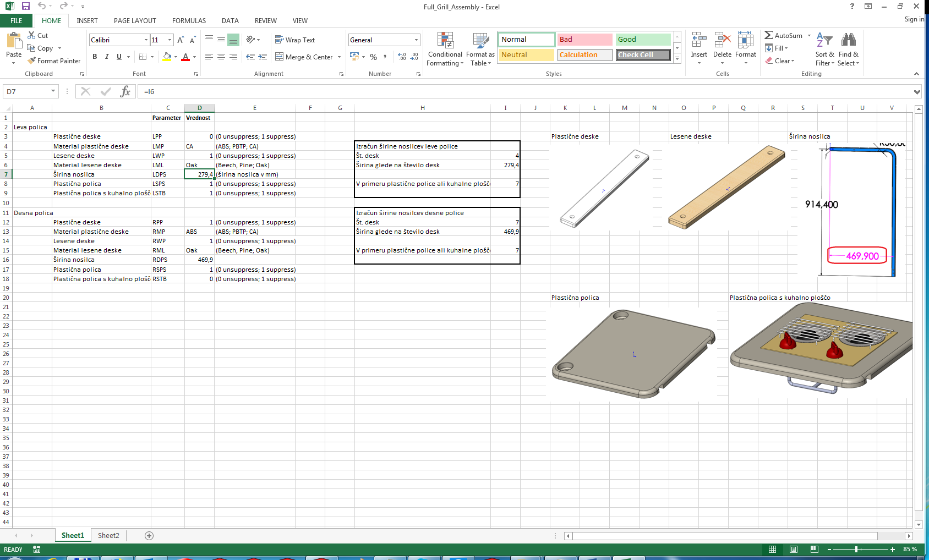
Task: Click the Conditional Formatting icon
Action: (445, 41)
